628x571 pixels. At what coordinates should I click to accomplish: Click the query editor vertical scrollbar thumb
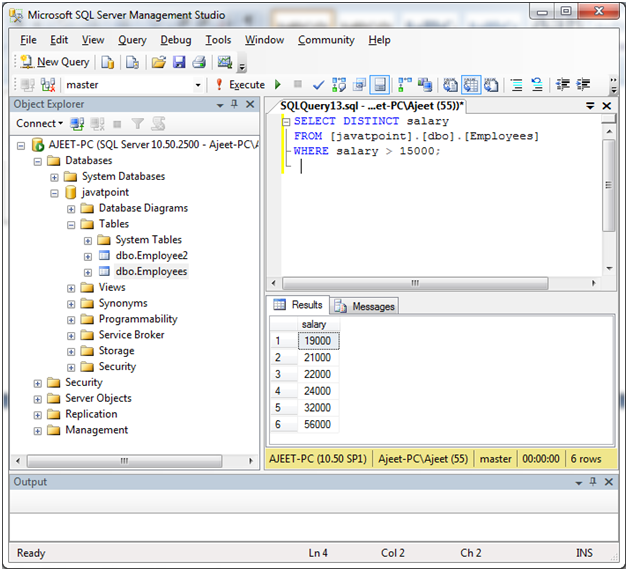[609, 185]
